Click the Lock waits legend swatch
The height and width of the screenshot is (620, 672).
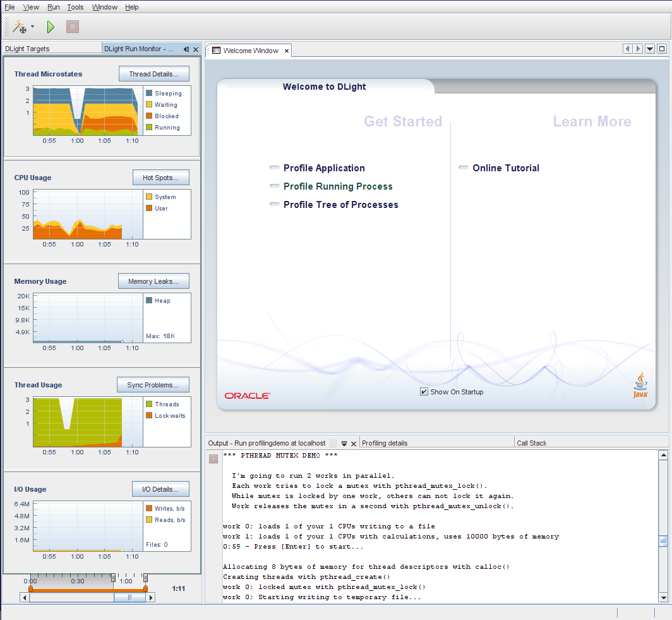click(149, 415)
